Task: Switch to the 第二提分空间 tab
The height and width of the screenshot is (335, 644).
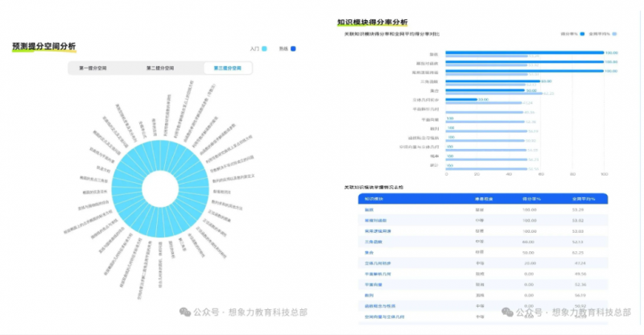Action: click(159, 68)
